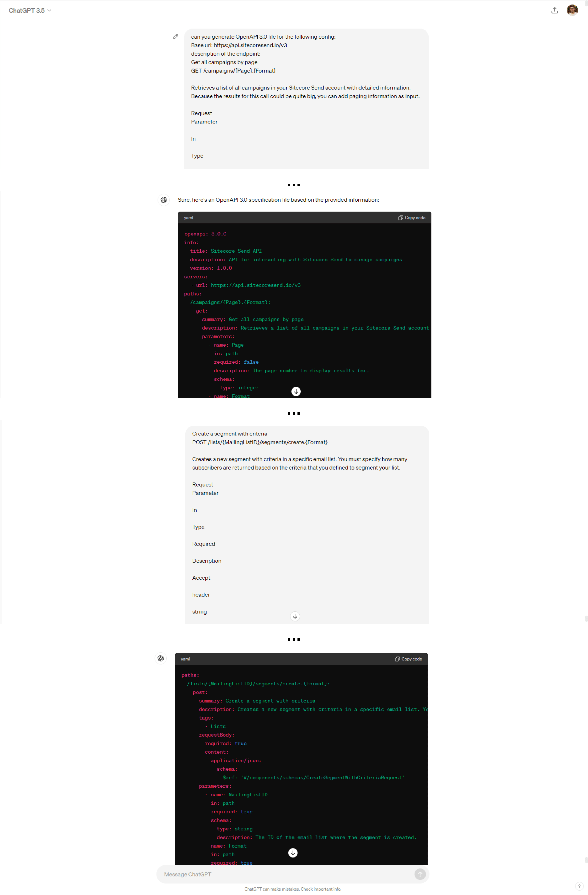Click 'POST /lists/{MailingListID}/segments/create.{Format}' text

260,442
